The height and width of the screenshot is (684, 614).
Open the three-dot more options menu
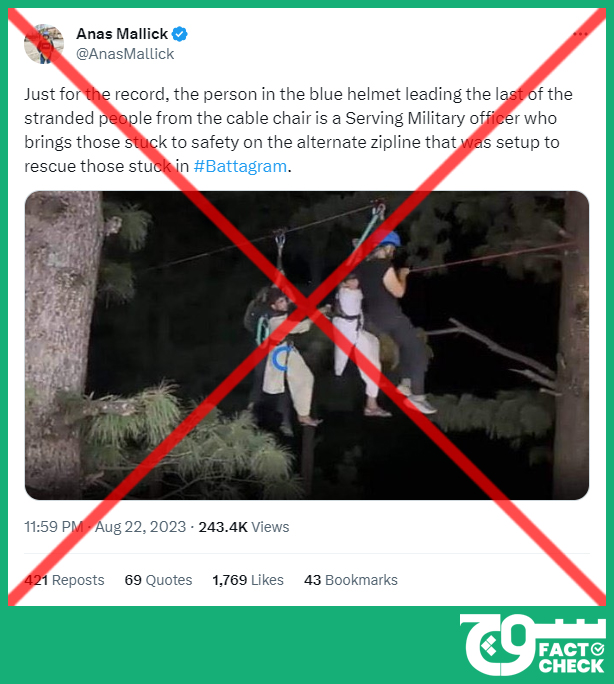click(x=580, y=34)
